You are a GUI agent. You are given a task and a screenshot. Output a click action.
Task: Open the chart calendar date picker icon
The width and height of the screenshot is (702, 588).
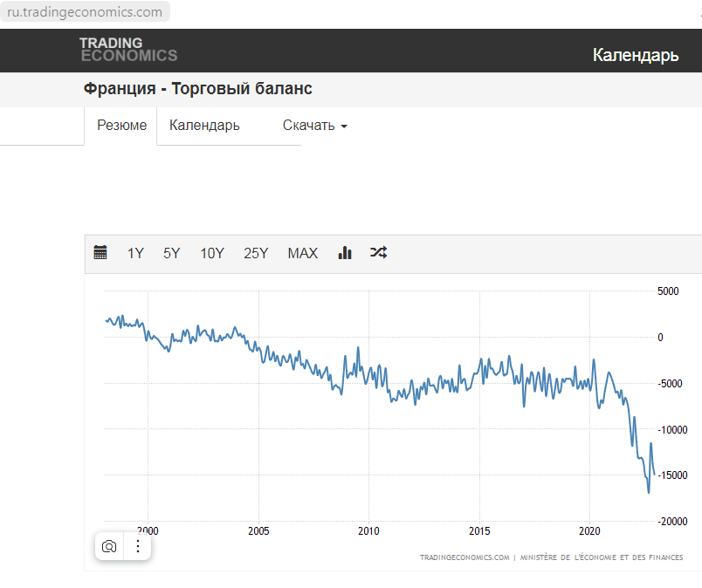coord(100,252)
